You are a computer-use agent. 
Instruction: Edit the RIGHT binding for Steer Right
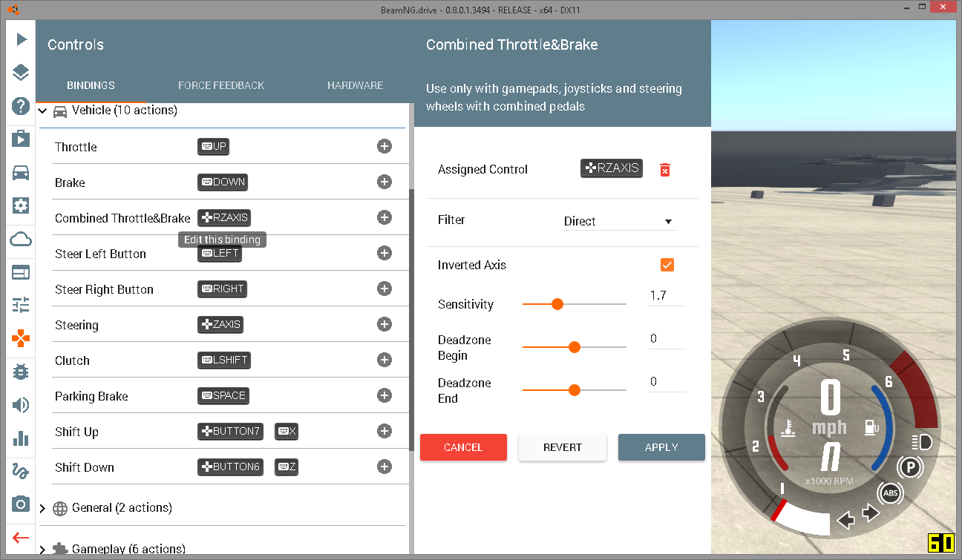pos(222,289)
